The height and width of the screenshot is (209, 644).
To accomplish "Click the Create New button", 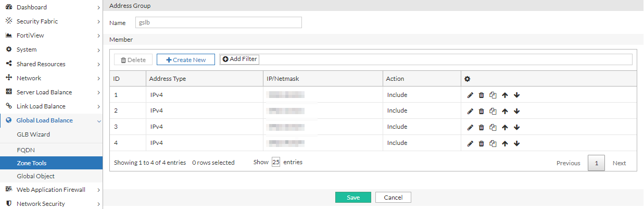I will click(x=186, y=60).
